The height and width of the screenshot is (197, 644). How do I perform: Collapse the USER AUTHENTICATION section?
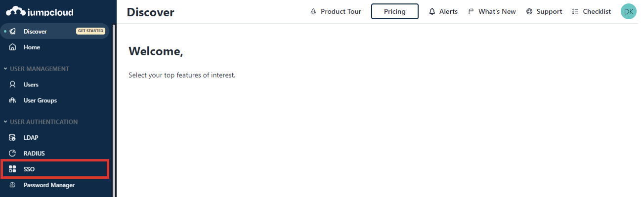(5, 122)
